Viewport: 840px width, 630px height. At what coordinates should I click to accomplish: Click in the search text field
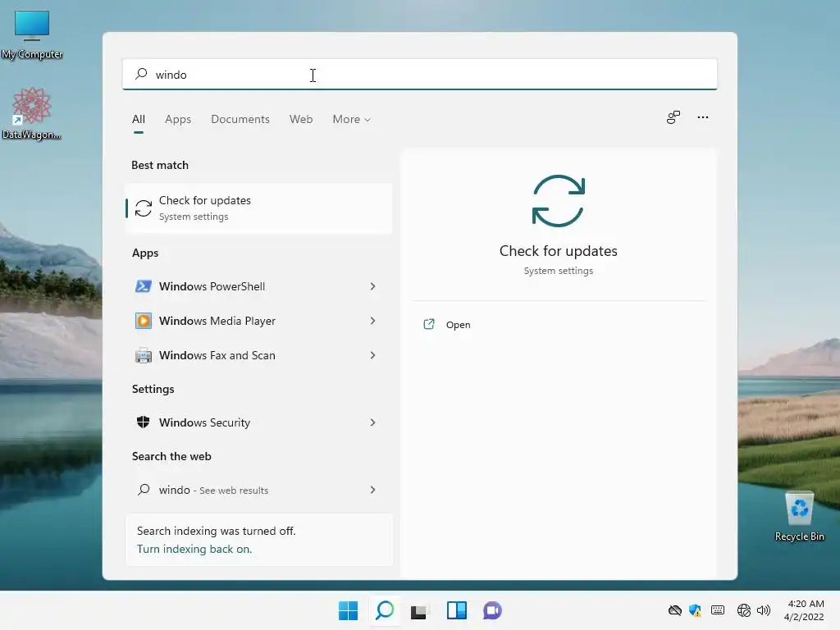pos(419,74)
